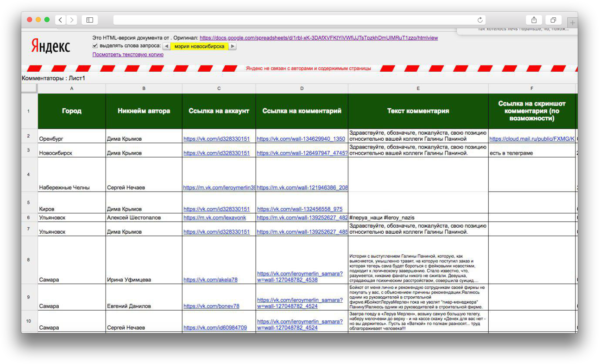Open the vk.com/bonev78 account link
Viewport: 599px width, 364px height.
click(x=211, y=306)
